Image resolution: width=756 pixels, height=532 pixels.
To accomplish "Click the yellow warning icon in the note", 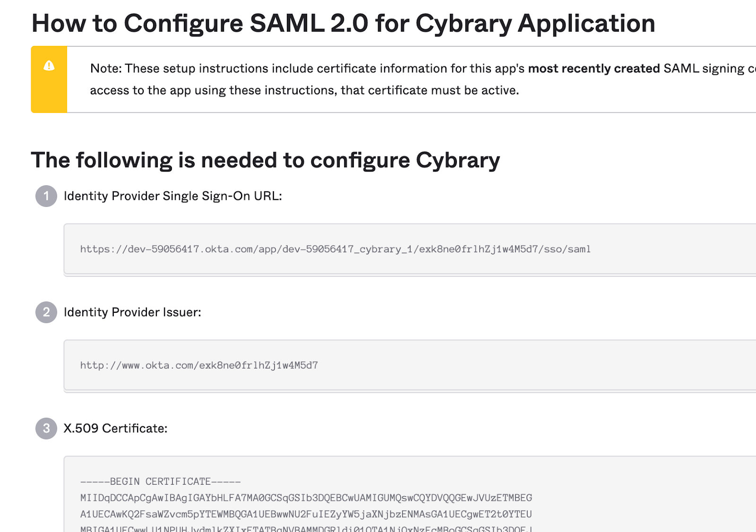I will point(49,66).
